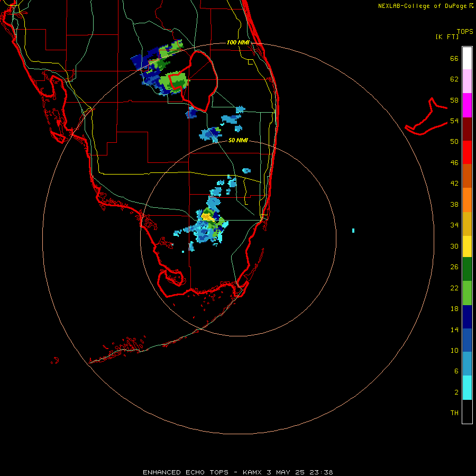476x476 pixels.
Task: Click the legend value 62
Action: click(x=454, y=79)
